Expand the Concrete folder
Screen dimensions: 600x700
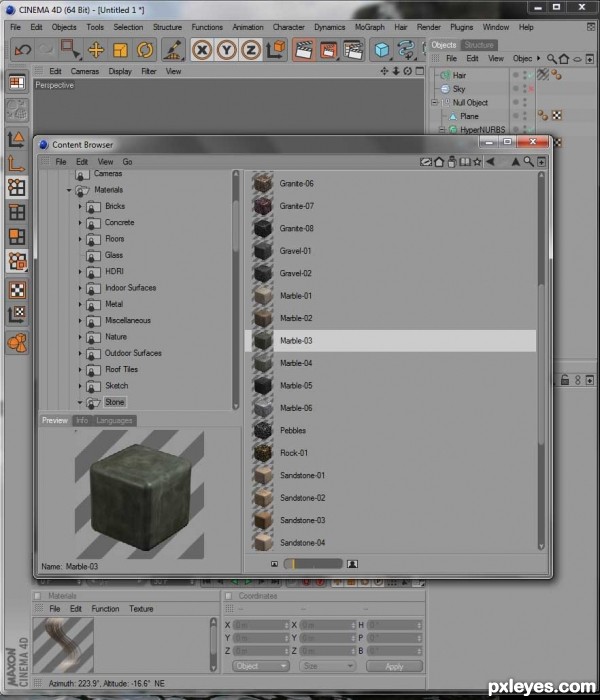click(80, 223)
